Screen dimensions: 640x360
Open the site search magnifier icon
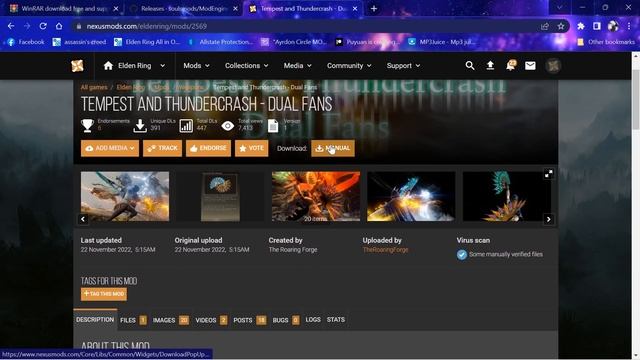tap(470, 66)
